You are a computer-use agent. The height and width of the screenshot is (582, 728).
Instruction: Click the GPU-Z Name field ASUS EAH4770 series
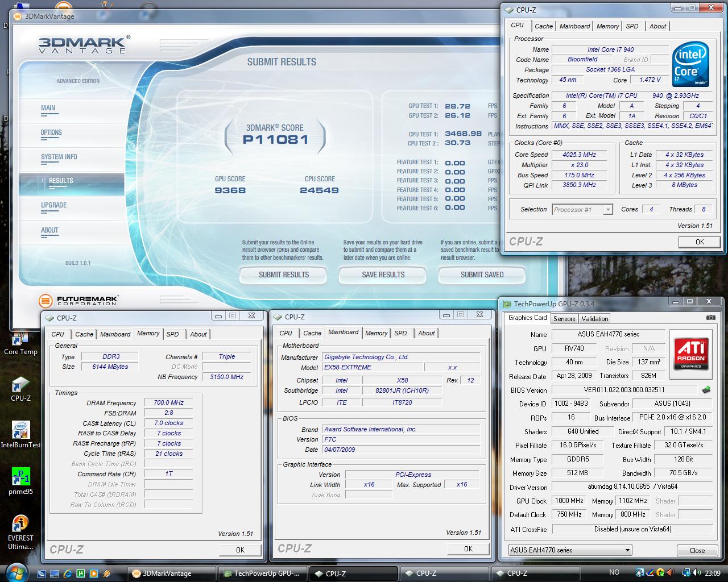(x=608, y=334)
